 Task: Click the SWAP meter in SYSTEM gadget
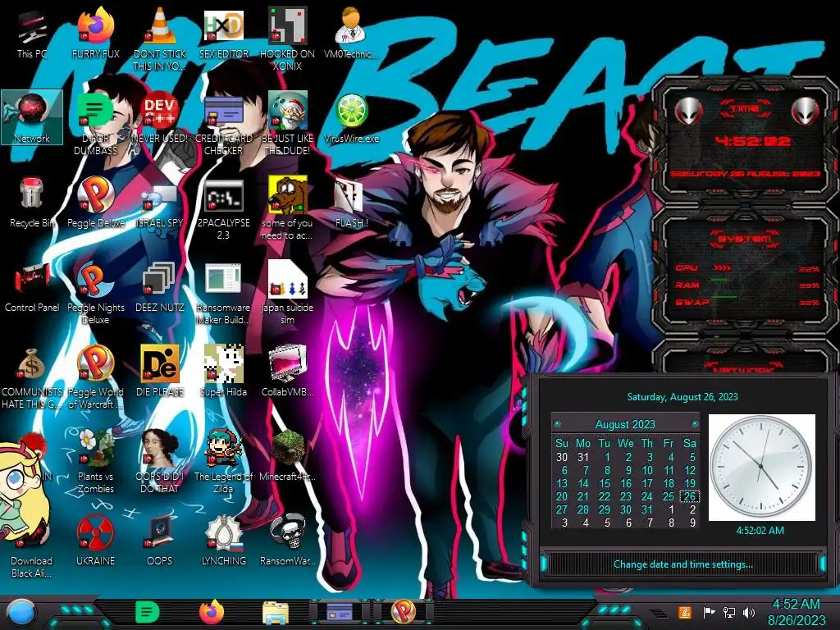(746, 302)
